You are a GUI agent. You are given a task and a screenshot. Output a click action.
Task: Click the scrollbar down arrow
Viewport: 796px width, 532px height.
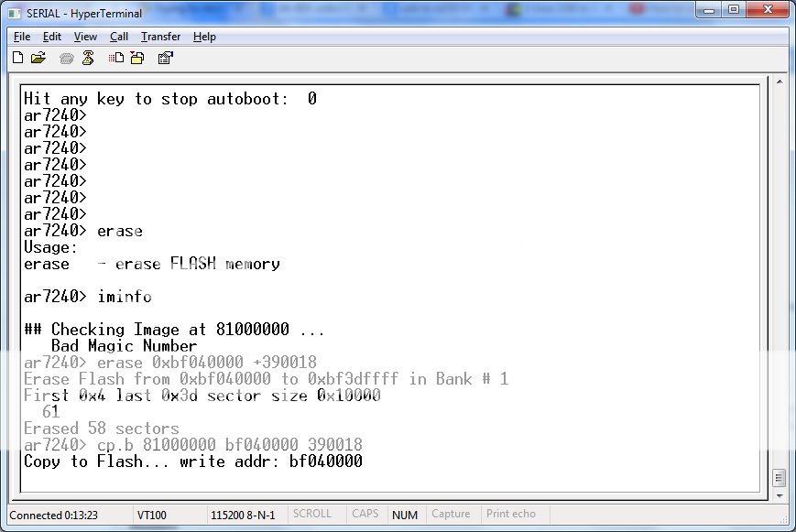pyautogui.click(x=780, y=495)
